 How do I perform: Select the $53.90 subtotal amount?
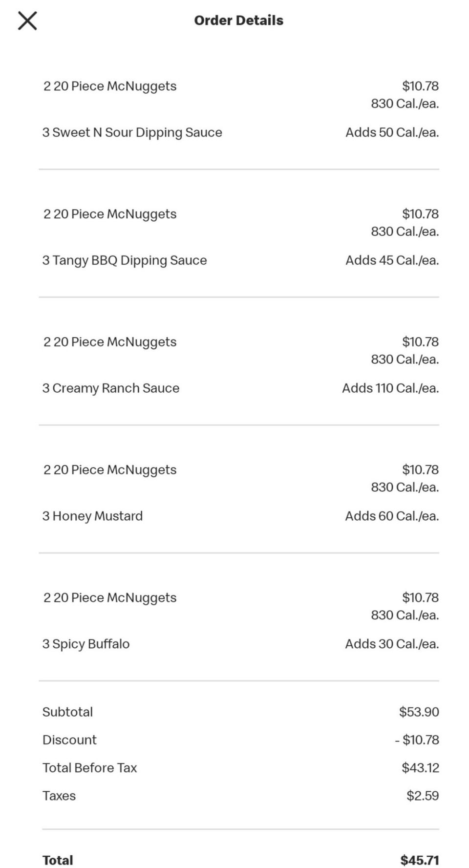(419, 712)
